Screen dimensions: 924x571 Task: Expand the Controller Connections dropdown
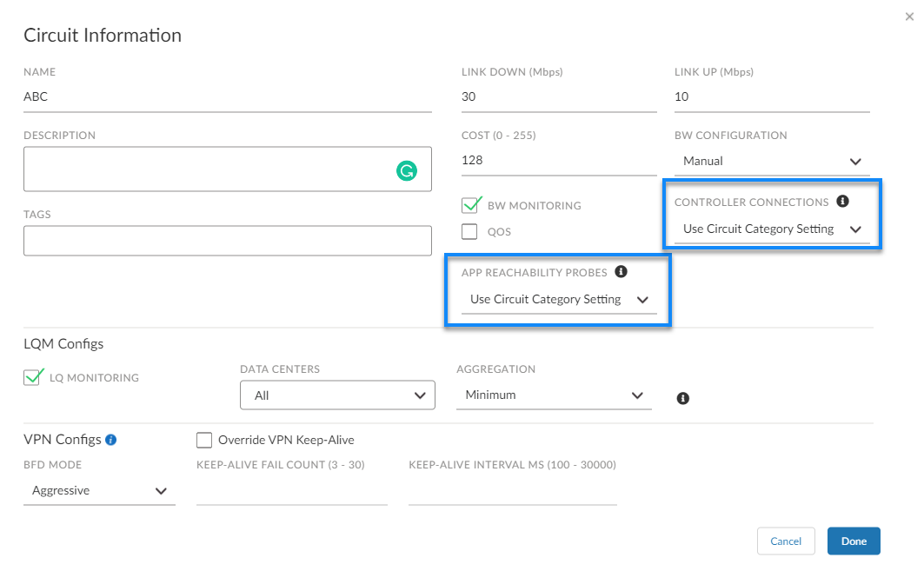tap(772, 229)
